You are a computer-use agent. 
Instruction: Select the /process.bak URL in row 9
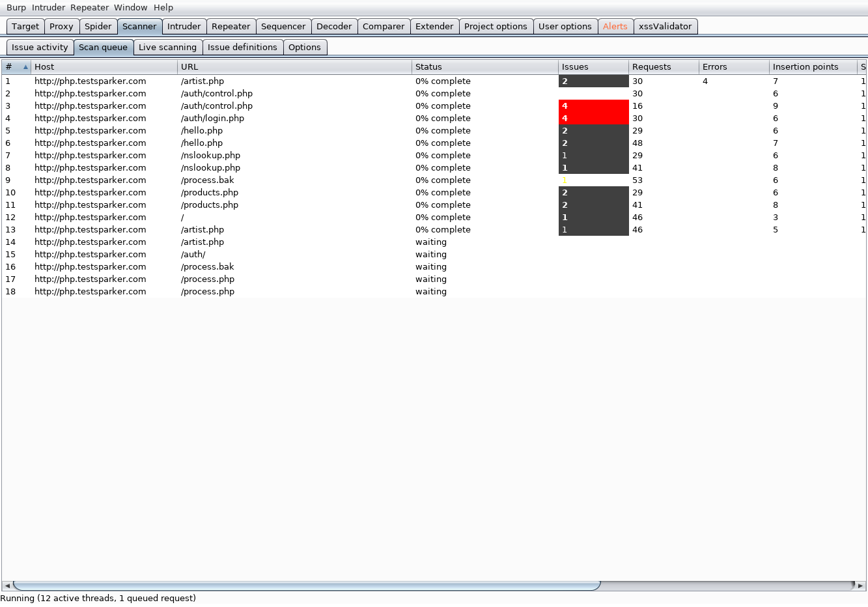[208, 180]
